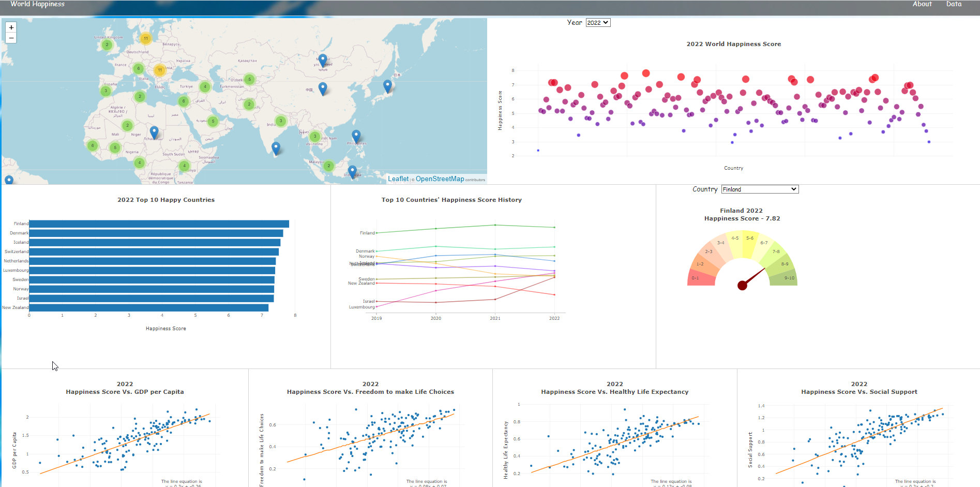Screen dimensions: 980x487
Task: Click the 3 cluster over Spain
Action: 106,91
